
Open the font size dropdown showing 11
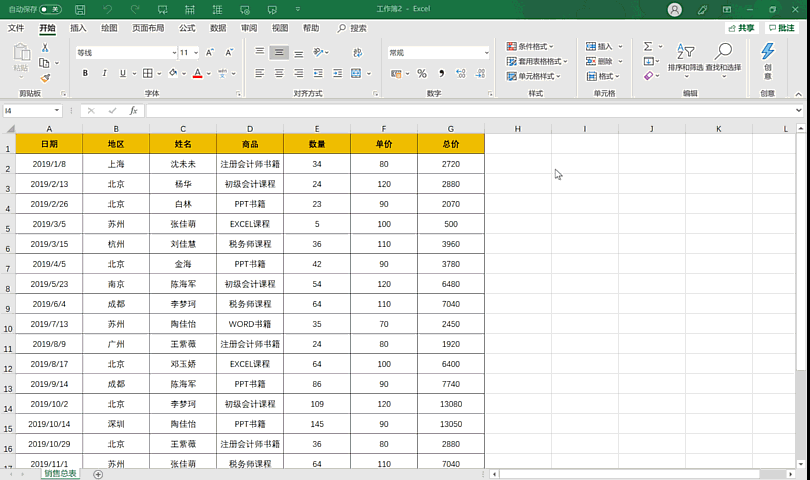[x=196, y=53]
